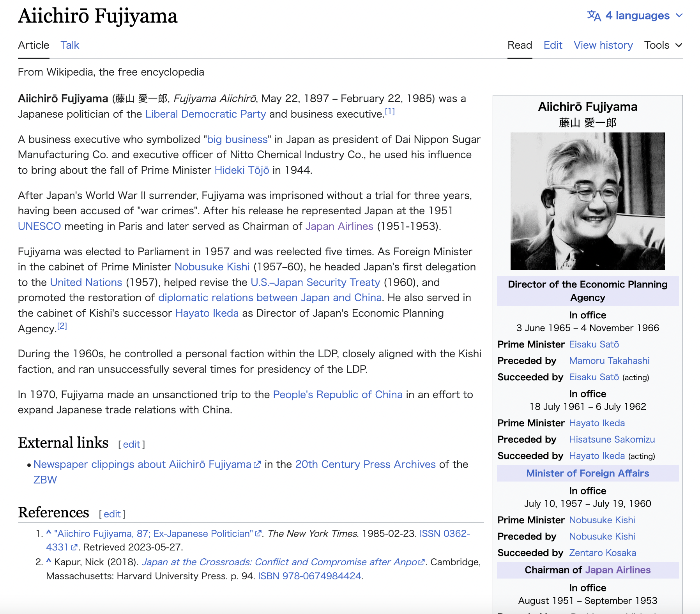Jump back via reference 2 caret
Viewport: 700px width, 614px height.
point(49,561)
